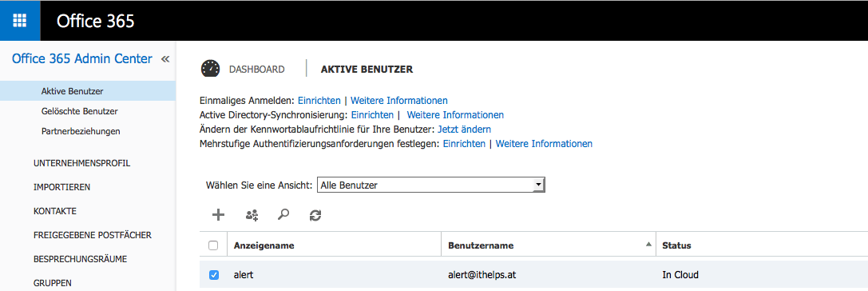This screenshot has height=291, width=868.
Task: Click Einrichten for Mehrstufige Authentifizierung
Action: tap(464, 144)
